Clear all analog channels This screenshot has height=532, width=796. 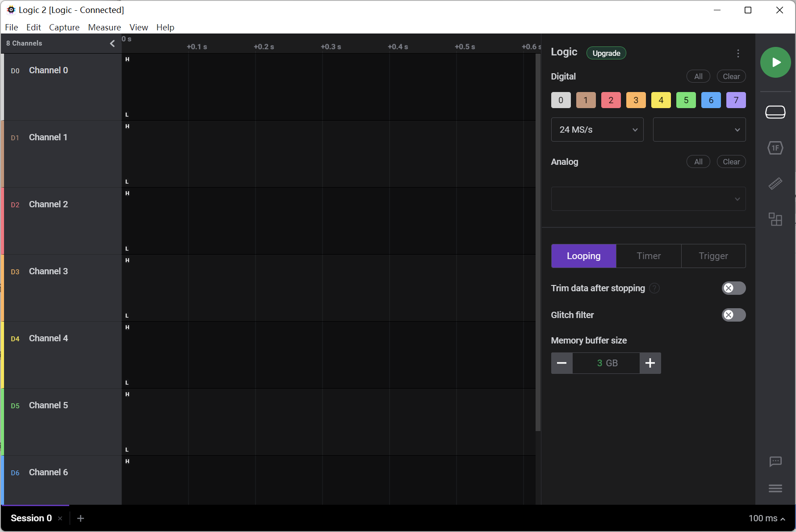pos(731,162)
